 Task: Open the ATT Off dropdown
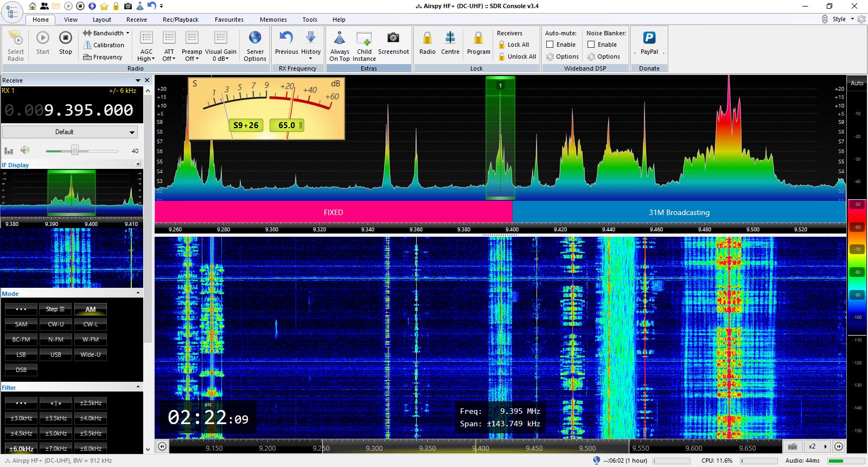click(x=169, y=46)
